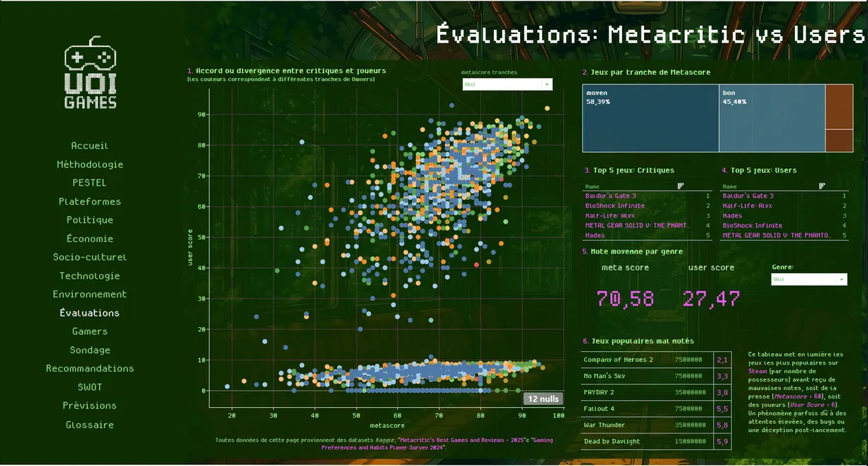Click the upper brown treemap tile
The height and width of the screenshot is (466, 868).
point(839,106)
